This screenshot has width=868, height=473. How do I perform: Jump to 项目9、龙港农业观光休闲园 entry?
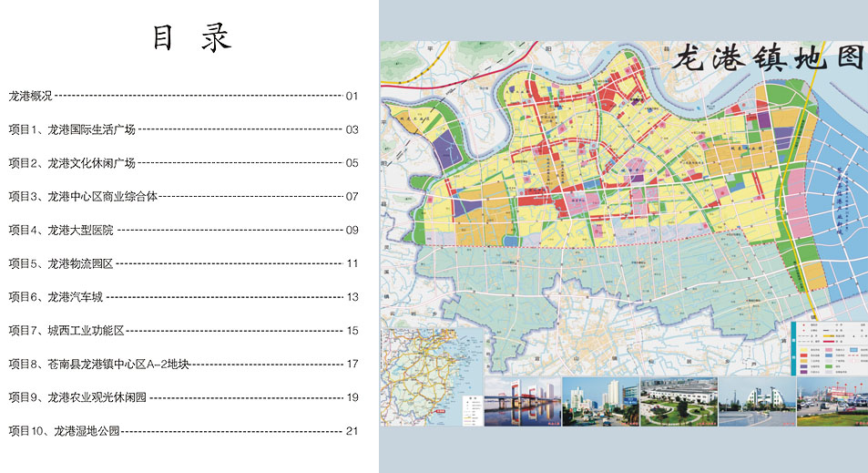point(77,397)
